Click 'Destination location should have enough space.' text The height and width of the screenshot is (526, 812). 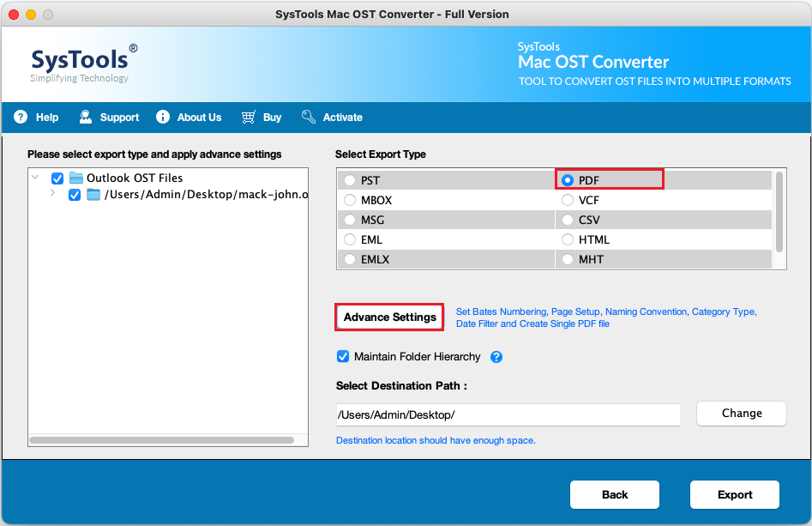[436, 440]
